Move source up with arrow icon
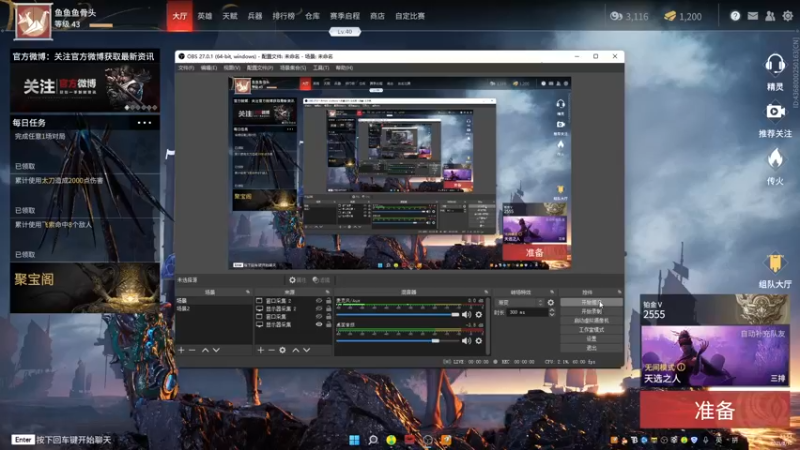 [295, 350]
